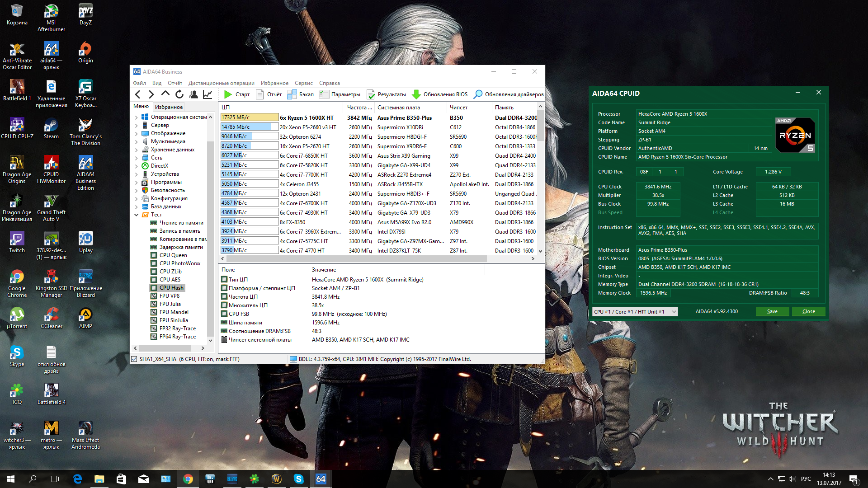Toggle the SHA1_X64_SHA status bar checkbox
868x488 pixels.
coord(134,359)
